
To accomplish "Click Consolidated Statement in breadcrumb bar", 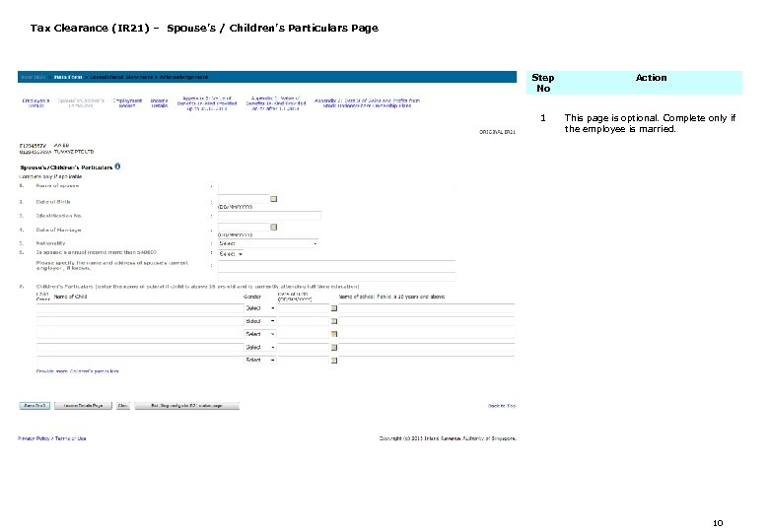I will coord(121,77).
